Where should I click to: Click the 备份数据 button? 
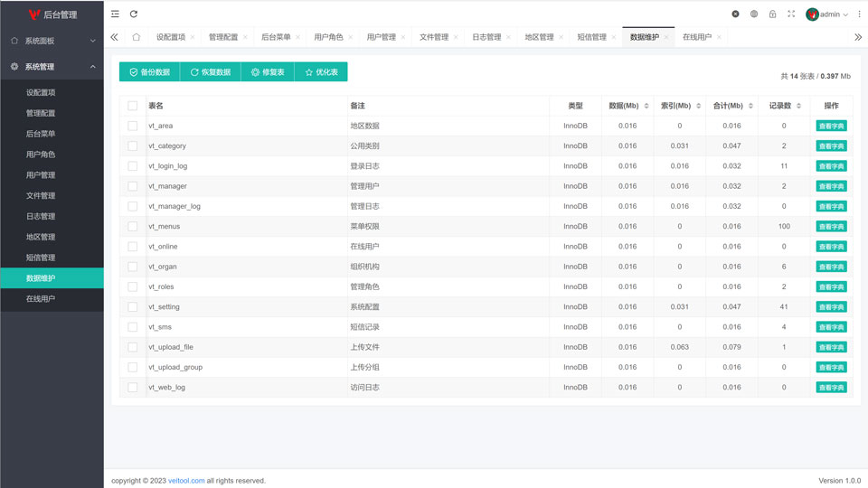(x=150, y=72)
